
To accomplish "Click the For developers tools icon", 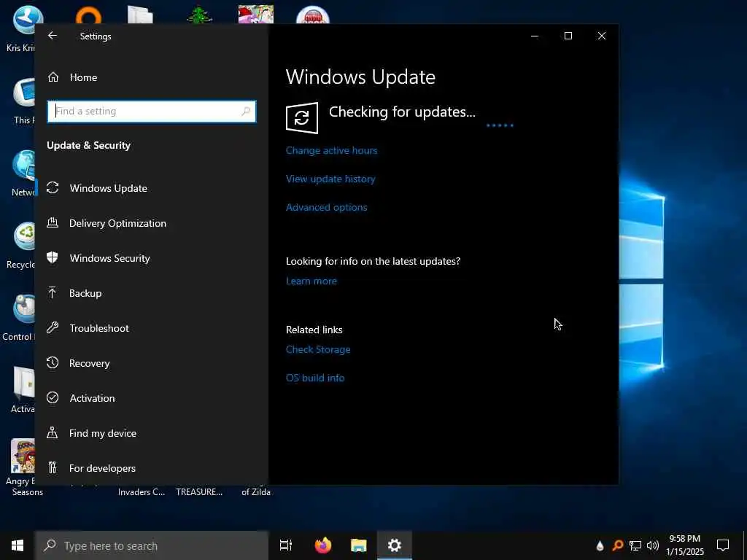I will coord(53,467).
